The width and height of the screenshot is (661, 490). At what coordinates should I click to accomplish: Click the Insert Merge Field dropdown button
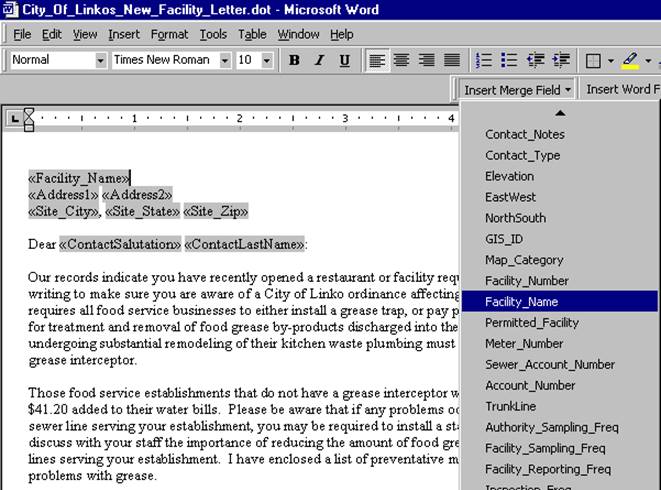pos(517,90)
